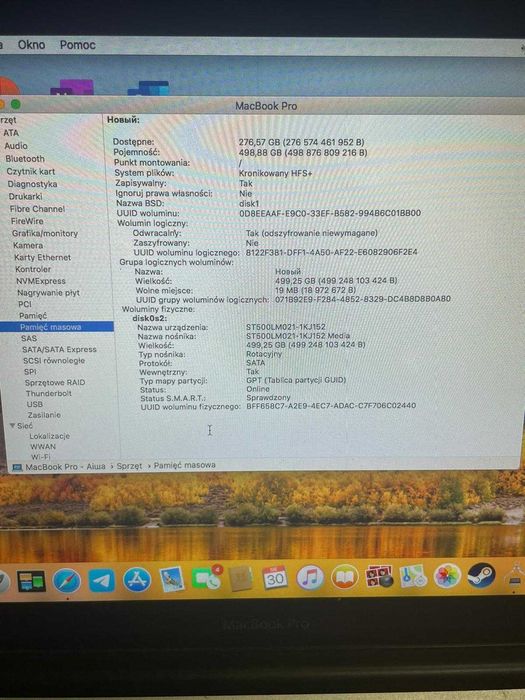Select Drukarki in the sidebar
The width and height of the screenshot is (525, 700).
point(26,196)
